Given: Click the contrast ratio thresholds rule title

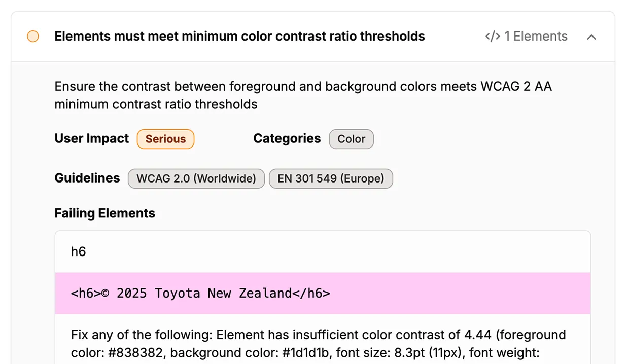Looking at the screenshot, I should point(239,37).
